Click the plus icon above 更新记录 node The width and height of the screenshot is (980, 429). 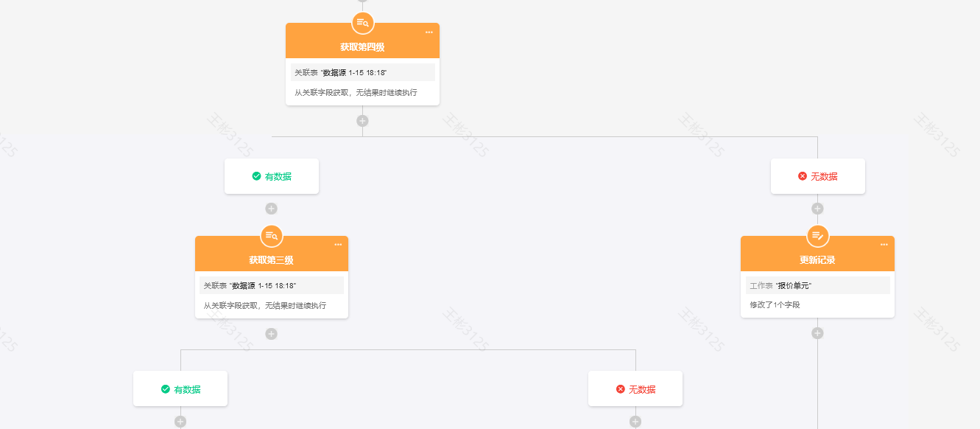pos(817,208)
